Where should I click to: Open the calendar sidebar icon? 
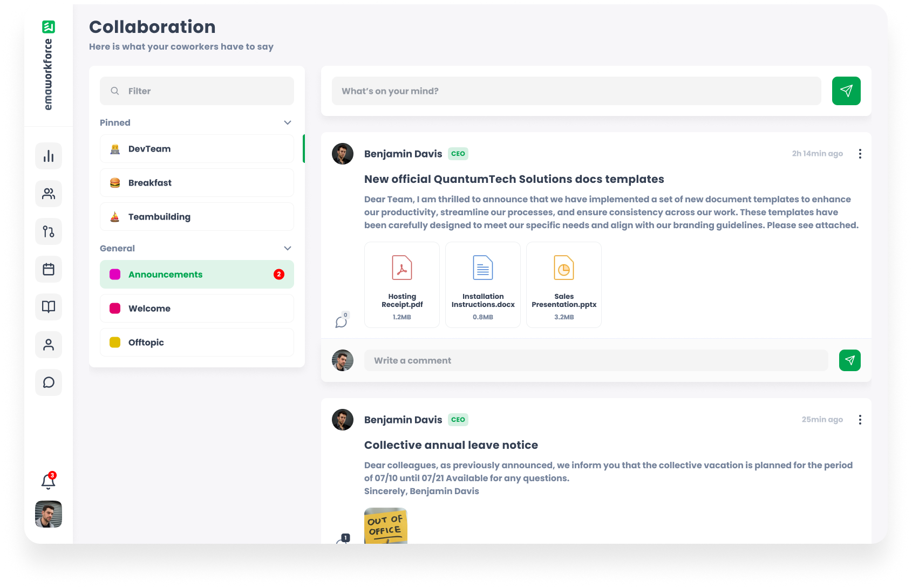[48, 269]
